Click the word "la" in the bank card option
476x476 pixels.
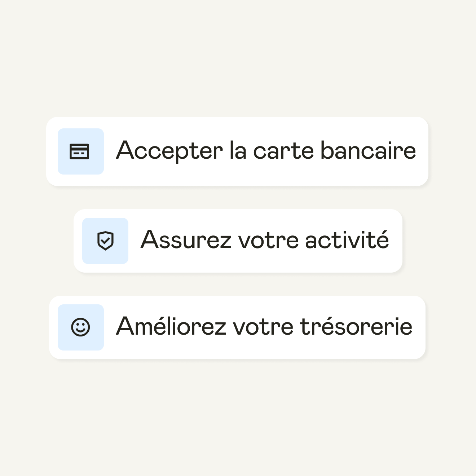coord(238,151)
